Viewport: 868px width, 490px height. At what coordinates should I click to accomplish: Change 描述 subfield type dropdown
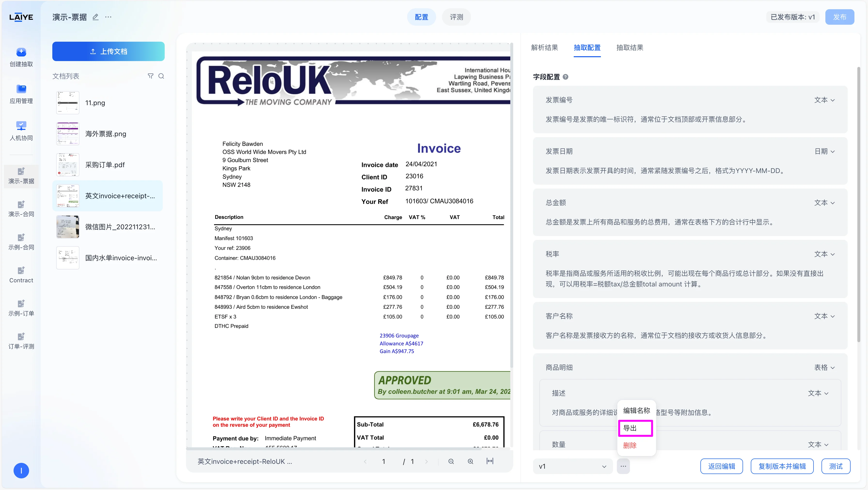click(818, 393)
